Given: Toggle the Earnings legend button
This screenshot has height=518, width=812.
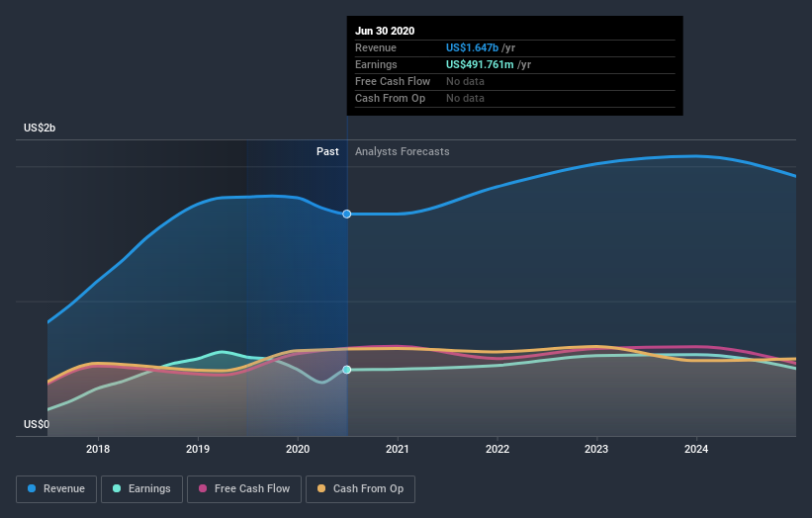Looking at the screenshot, I should point(141,489).
